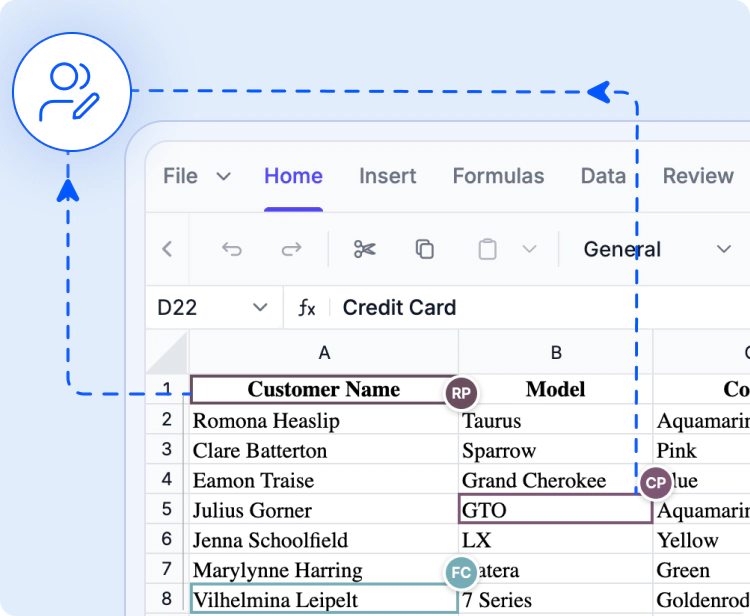Select row 2 header
Image resolution: width=750 pixels, height=616 pixels.
click(x=166, y=419)
